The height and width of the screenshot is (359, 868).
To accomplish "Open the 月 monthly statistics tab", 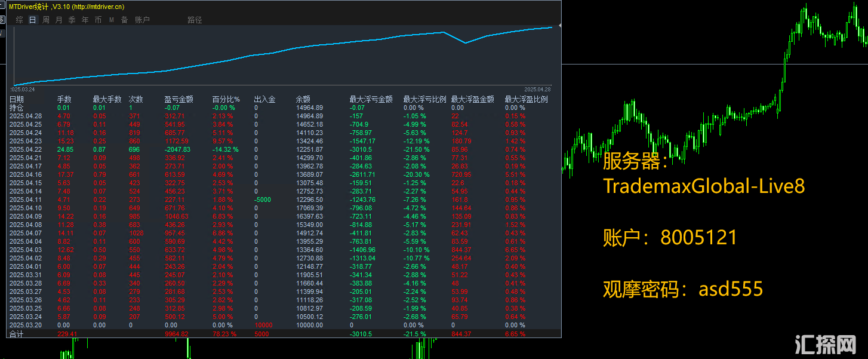I will pyautogui.click(x=59, y=20).
